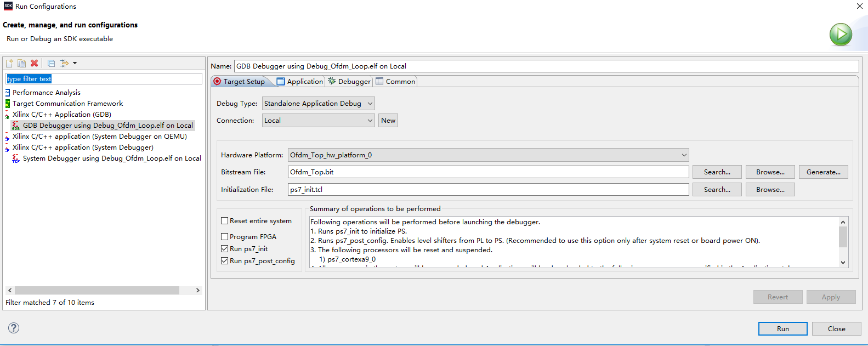Viewport: 868px width, 346px height.
Task: Click the Run button
Action: tap(783, 329)
